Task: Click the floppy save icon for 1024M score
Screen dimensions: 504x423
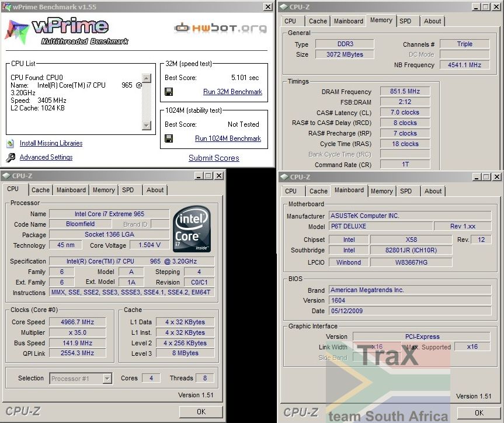Action: [x=169, y=138]
